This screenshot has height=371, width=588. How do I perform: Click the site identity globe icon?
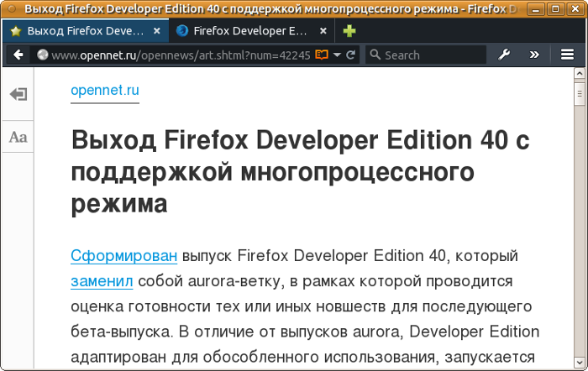tap(42, 55)
